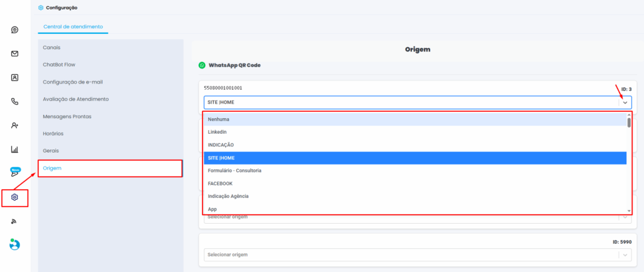Viewport: 644px width, 272px height.
Task: Open the bar chart reports icon
Action: 14,150
